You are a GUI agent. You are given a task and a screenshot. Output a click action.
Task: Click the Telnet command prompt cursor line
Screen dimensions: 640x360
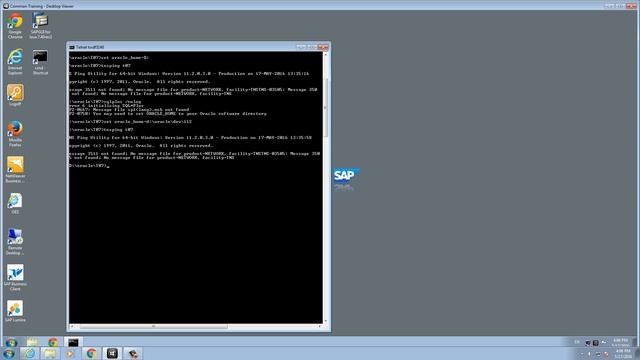pyautogui.click(x=89, y=166)
